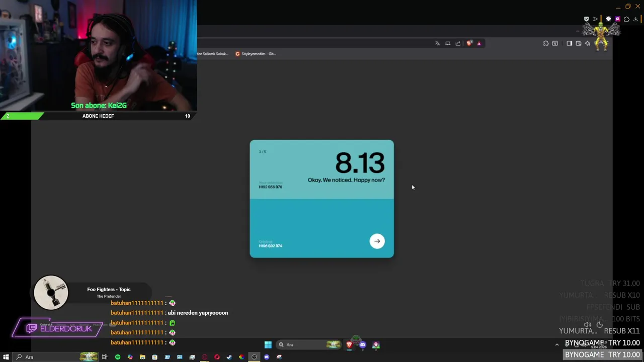Click the 'H192 S56 B76' selection value
The height and width of the screenshot is (362, 644).
tap(270, 187)
